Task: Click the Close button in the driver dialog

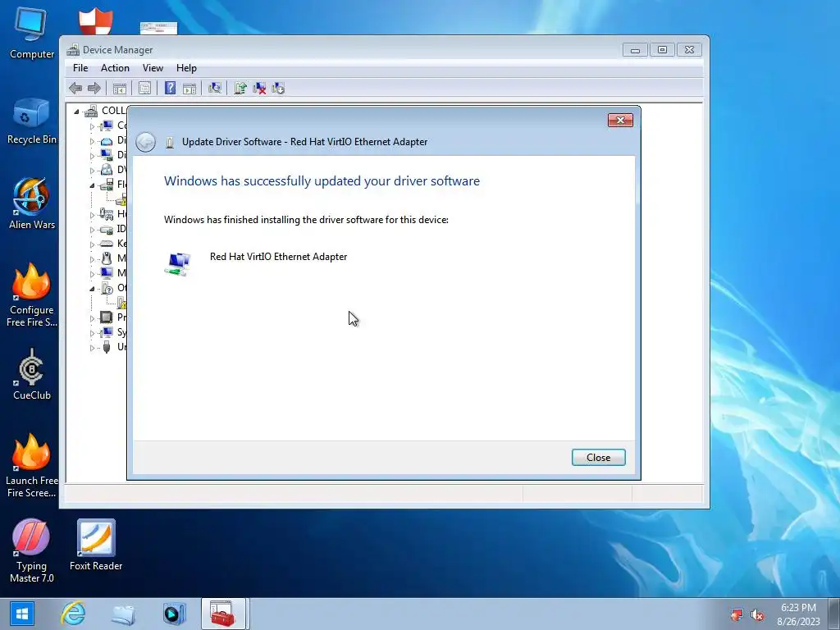Action: [x=598, y=458]
